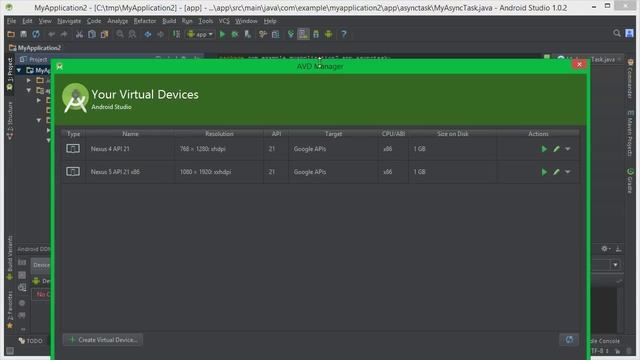Select Nexus 5 API 21 x86 device type icon

(x=73, y=171)
